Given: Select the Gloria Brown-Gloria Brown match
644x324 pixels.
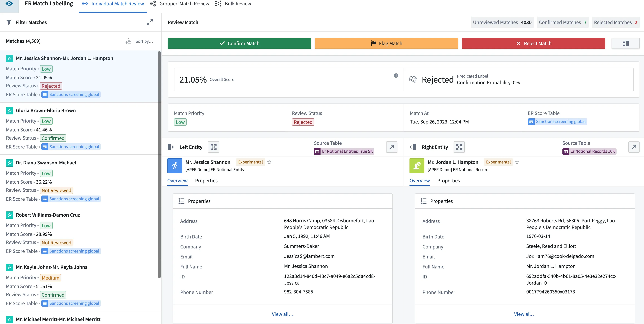Looking at the screenshot, I should pos(46,111).
